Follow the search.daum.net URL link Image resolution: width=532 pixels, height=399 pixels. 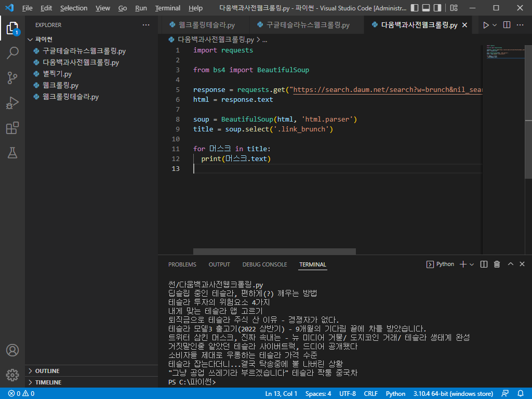[388, 89]
